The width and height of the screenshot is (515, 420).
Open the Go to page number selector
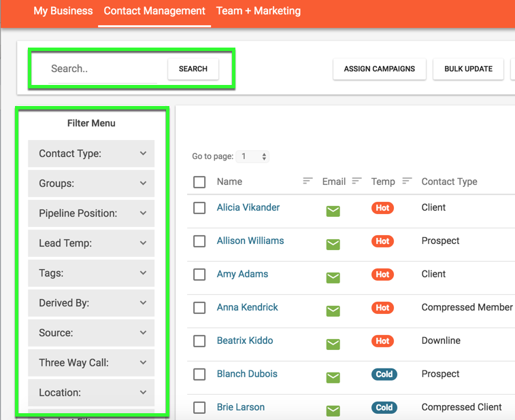pyautogui.click(x=253, y=157)
